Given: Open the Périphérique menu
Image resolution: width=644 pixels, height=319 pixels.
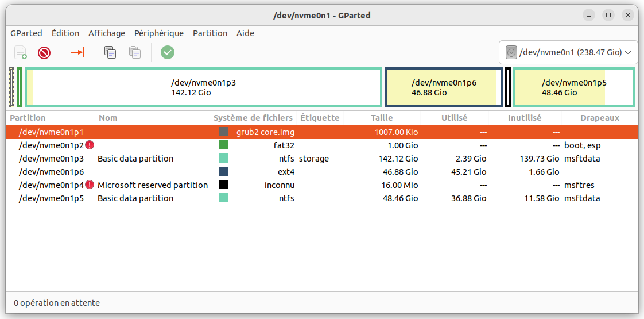Looking at the screenshot, I should point(159,33).
